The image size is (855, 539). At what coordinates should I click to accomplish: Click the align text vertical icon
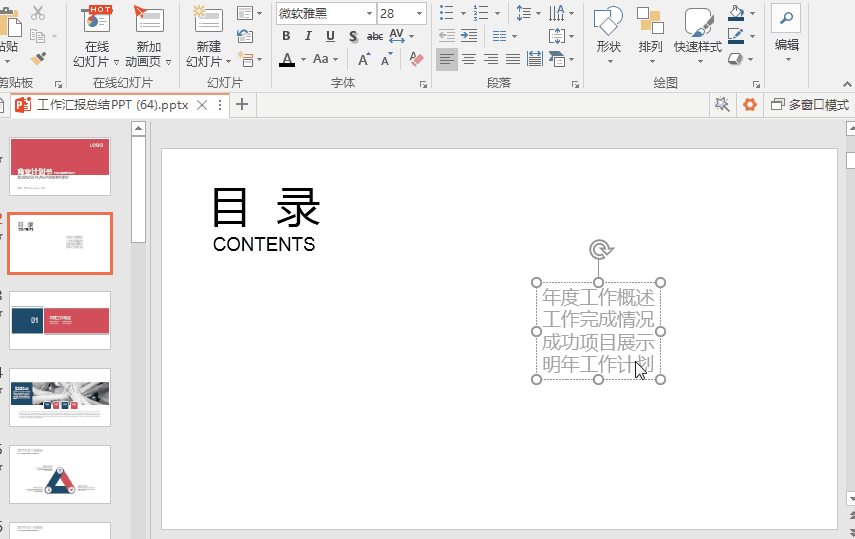(x=557, y=36)
